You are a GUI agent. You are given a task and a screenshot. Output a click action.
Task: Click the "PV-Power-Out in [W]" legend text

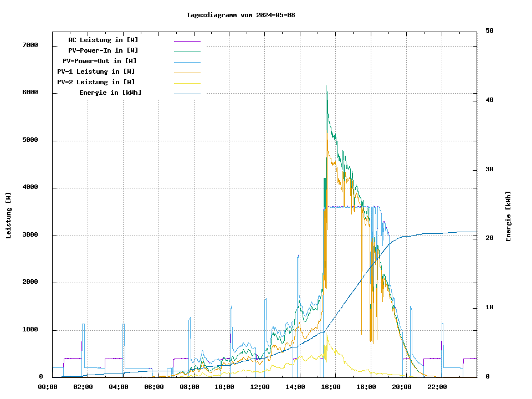click(x=100, y=61)
